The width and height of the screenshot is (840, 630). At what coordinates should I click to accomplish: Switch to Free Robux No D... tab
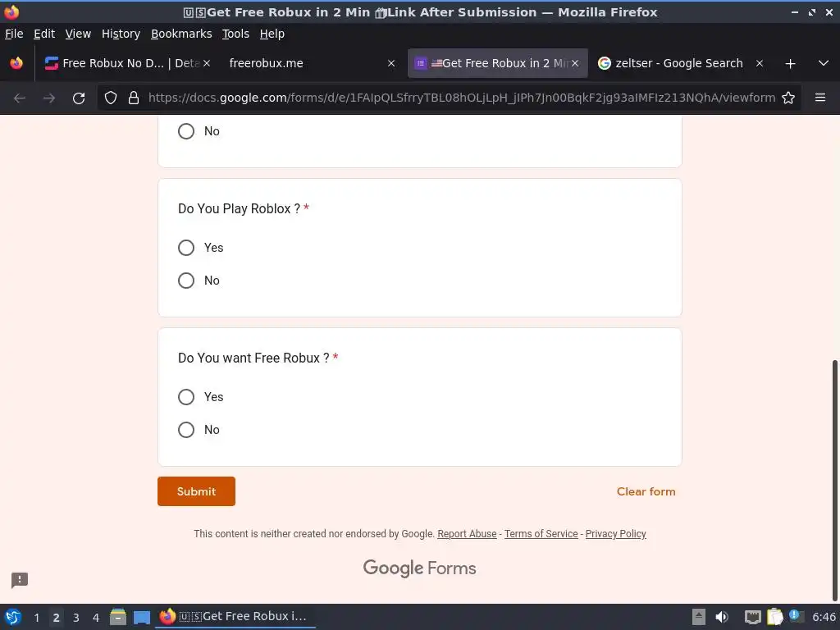pyautogui.click(x=127, y=63)
